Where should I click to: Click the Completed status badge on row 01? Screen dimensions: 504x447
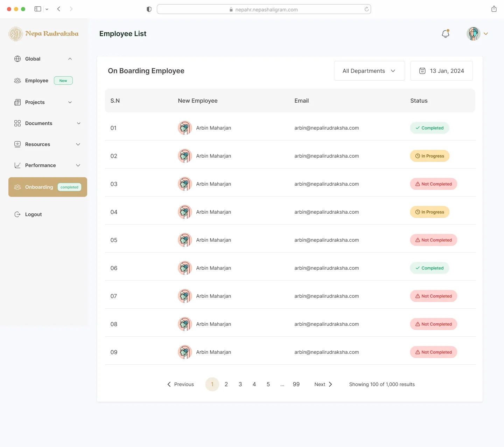click(x=429, y=128)
